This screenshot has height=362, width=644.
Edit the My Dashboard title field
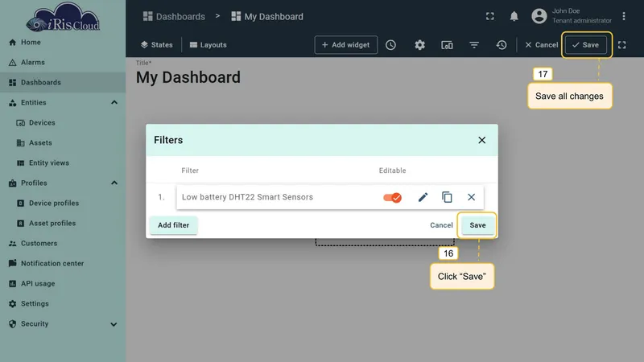pyautogui.click(x=188, y=77)
